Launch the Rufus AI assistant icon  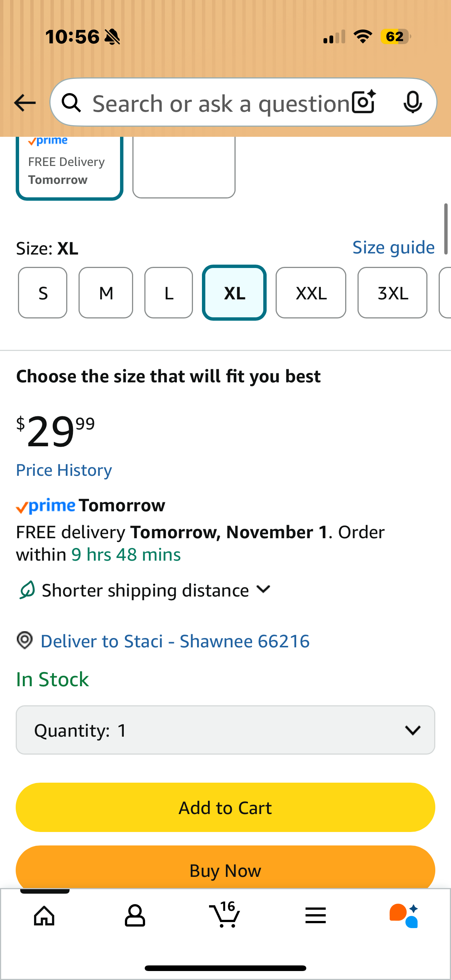point(404,915)
